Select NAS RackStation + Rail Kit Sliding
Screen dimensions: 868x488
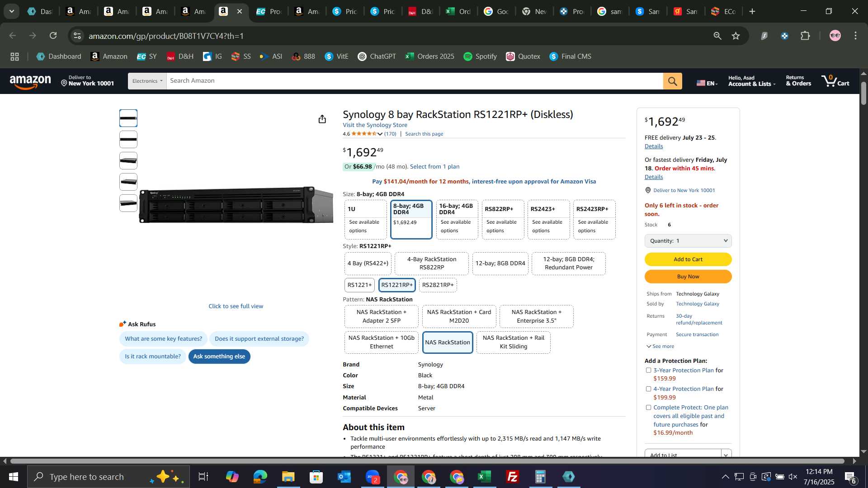click(513, 342)
